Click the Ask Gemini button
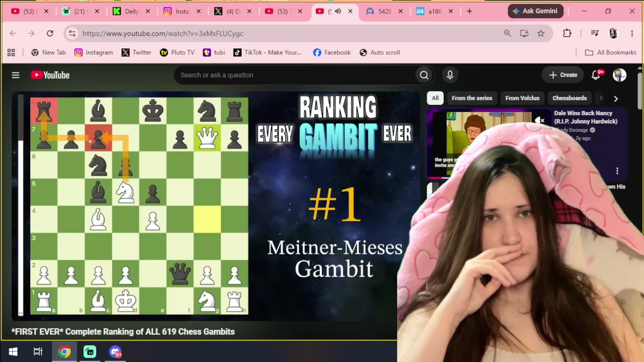This screenshot has height=362, width=644. point(535,11)
